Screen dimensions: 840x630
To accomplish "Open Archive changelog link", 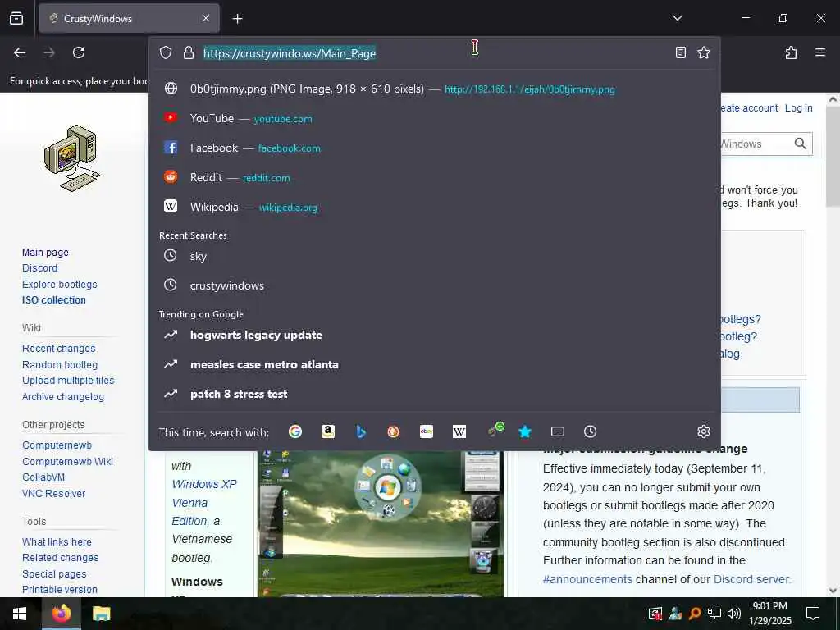I will [62, 397].
